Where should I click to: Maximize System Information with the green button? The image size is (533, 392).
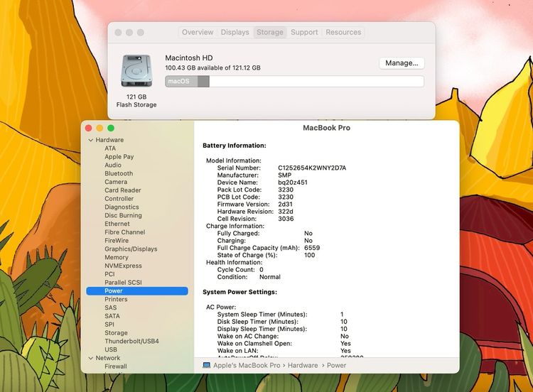[111, 128]
